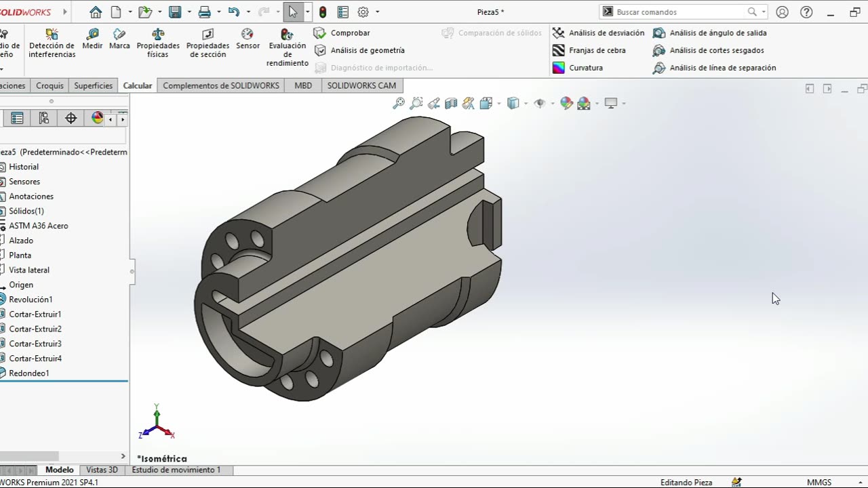
Task: Toggle the section view icon
Action: tap(451, 103)
